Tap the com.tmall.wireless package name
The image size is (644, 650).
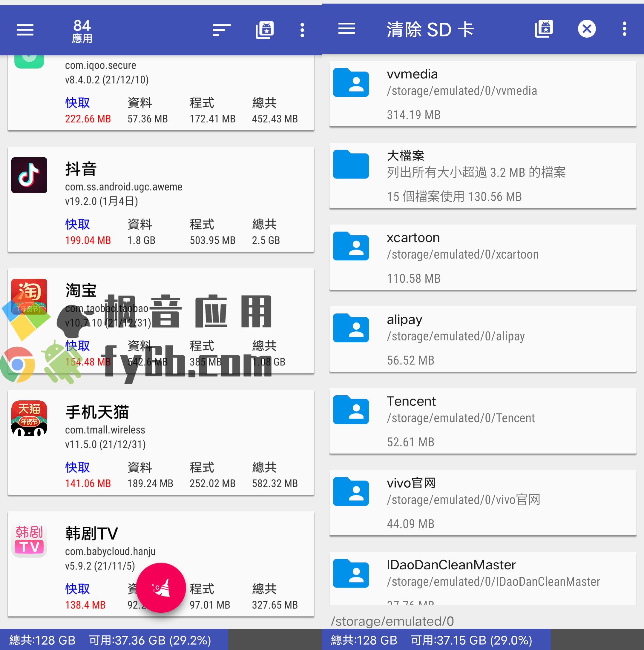tap(105, 430)
